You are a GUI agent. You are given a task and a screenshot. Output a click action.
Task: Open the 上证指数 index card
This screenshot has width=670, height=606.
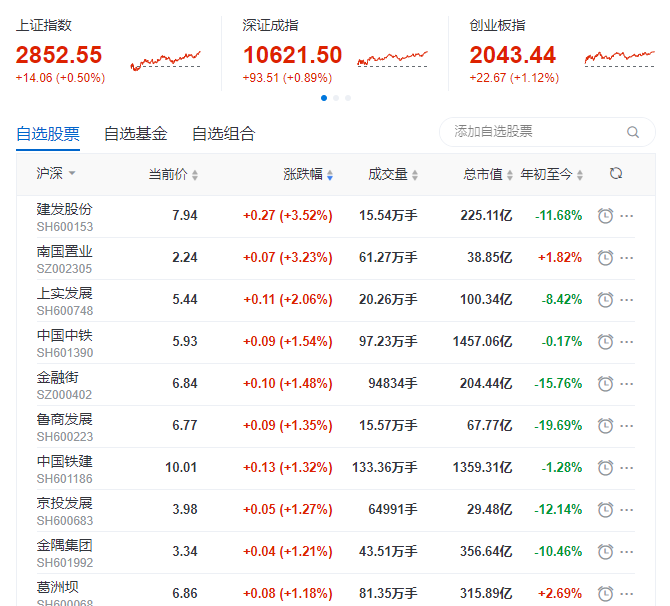109,51
